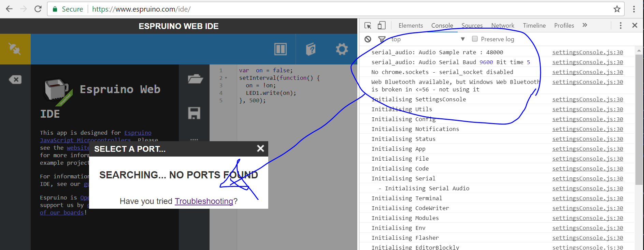Click the console vertical scrollbar thumb
Screen dimensions: 644x250
pyautogui.click(x=639, y=119)
